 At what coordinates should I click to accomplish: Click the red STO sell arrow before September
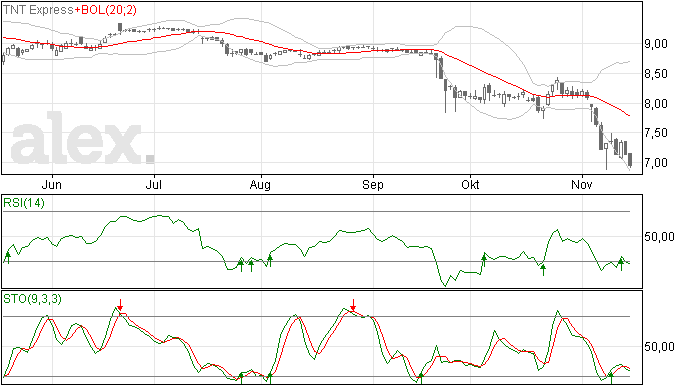pos(353,305)
